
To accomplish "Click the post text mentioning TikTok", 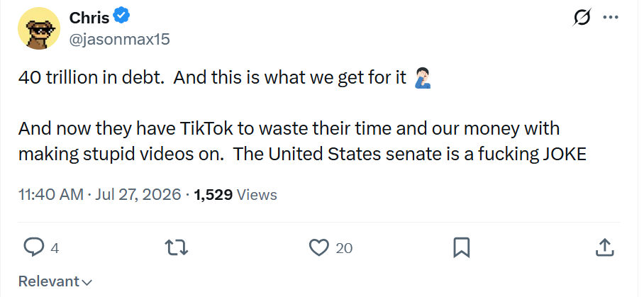I will 302,141.
